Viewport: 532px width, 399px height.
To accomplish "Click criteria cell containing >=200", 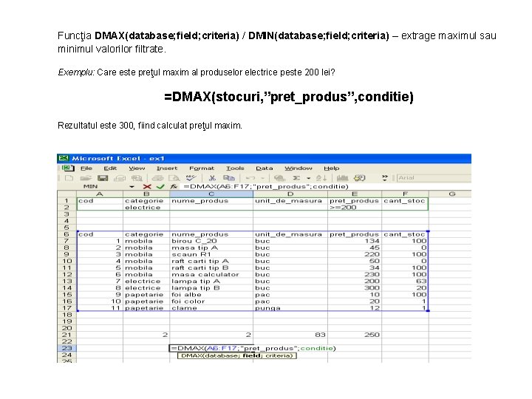I will 355,208.
